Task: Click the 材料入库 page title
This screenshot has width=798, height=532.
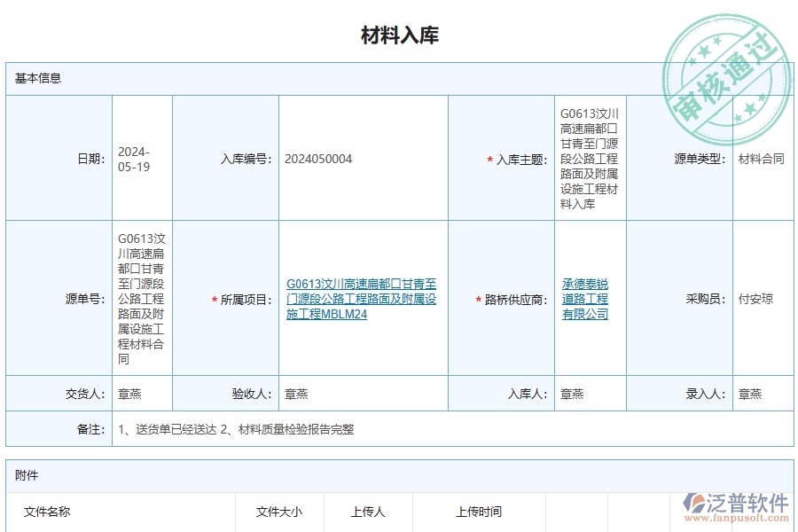Action: point(399,35)
